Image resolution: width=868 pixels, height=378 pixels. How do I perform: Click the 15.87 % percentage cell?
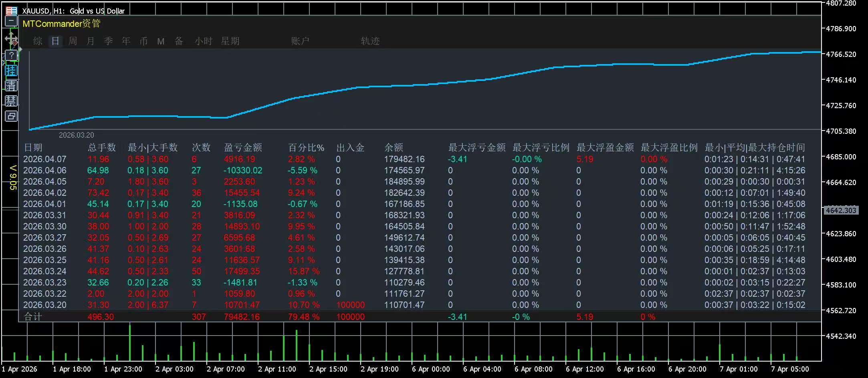tap(304, 271)
